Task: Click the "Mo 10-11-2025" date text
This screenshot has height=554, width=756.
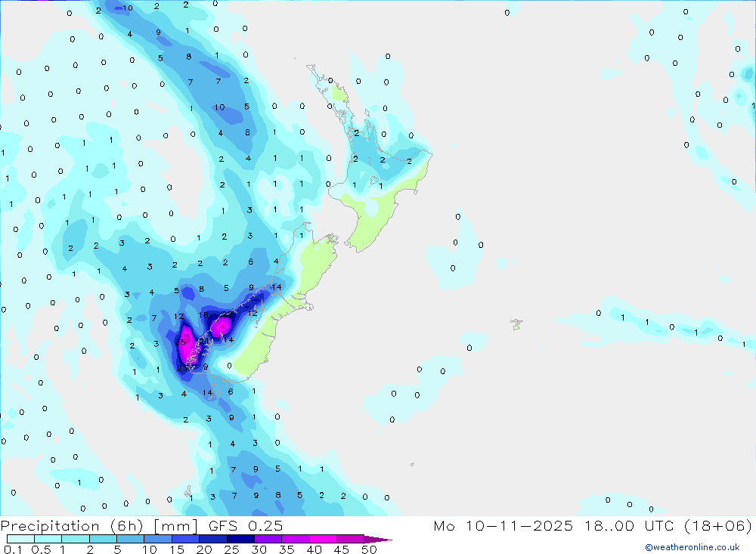Action: point(503,526)
